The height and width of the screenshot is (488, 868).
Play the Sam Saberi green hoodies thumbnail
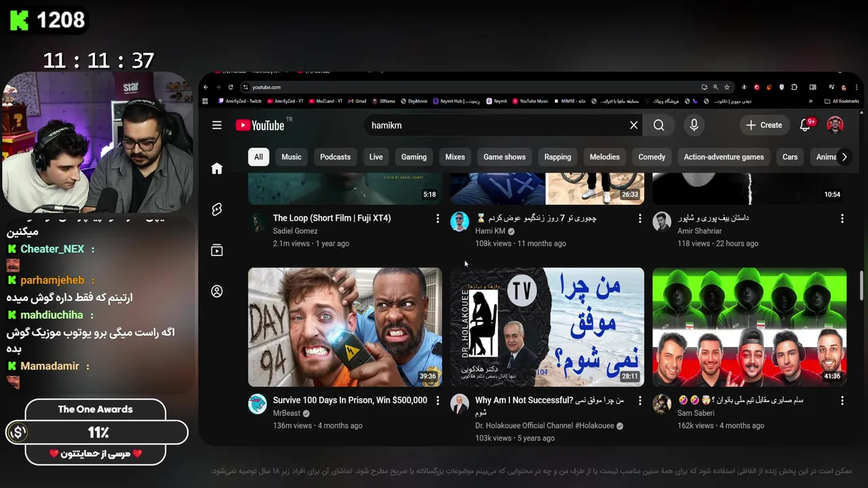(749, 327)
